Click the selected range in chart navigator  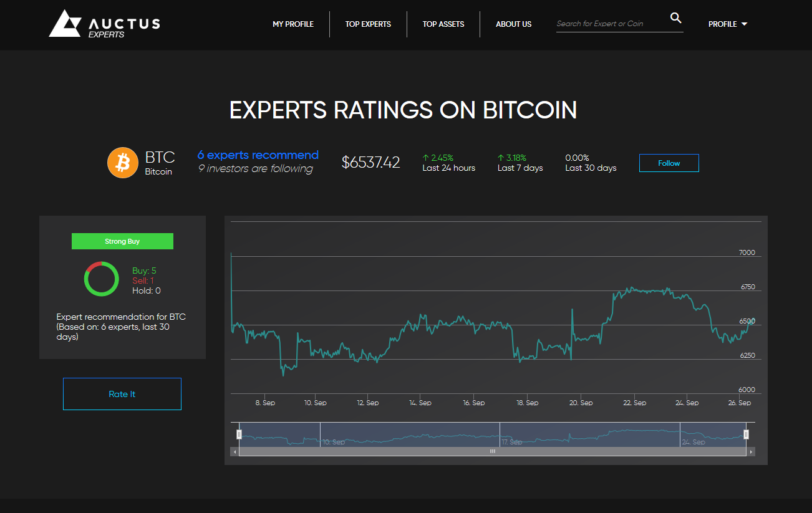pyautogui.click(x=405, y=434)
